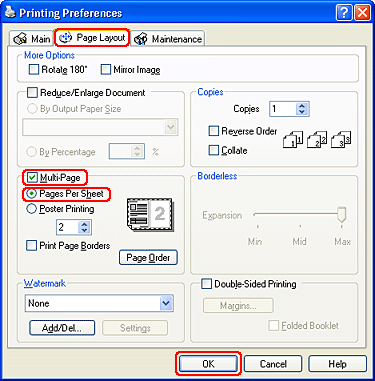The height and width of the screenshot is (381, 375).
Task: Decrease the pages per sheet spinner
Action: click(x=85, y=230)
